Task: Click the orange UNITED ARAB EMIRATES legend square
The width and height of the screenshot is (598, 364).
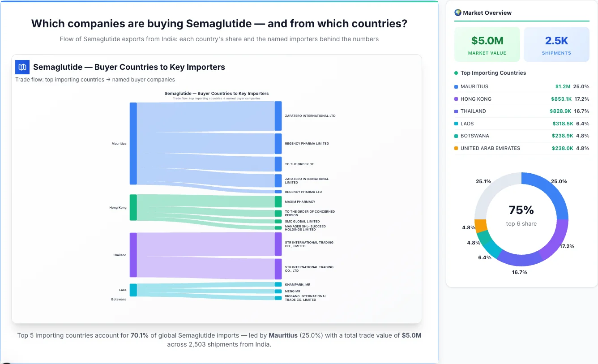Action: 457,148
